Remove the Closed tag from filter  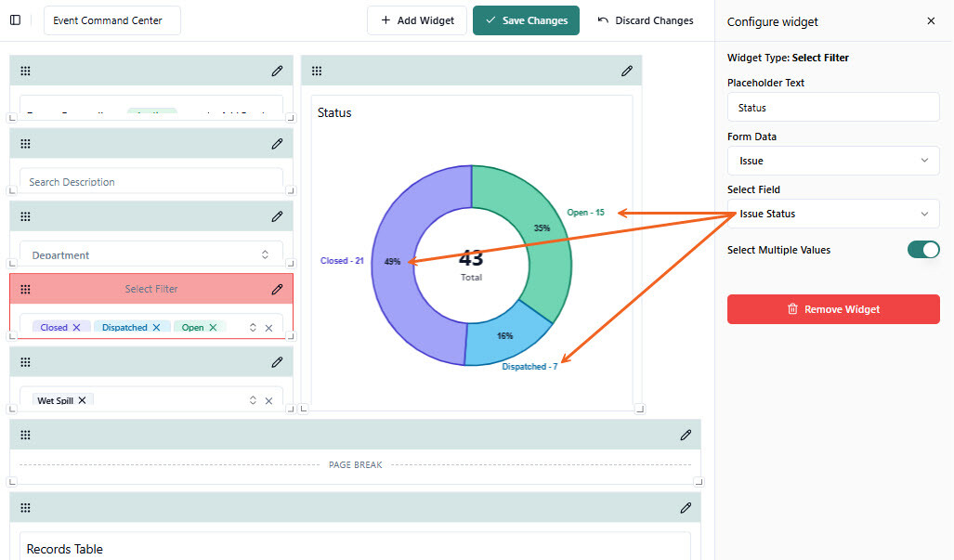[77, 327]
